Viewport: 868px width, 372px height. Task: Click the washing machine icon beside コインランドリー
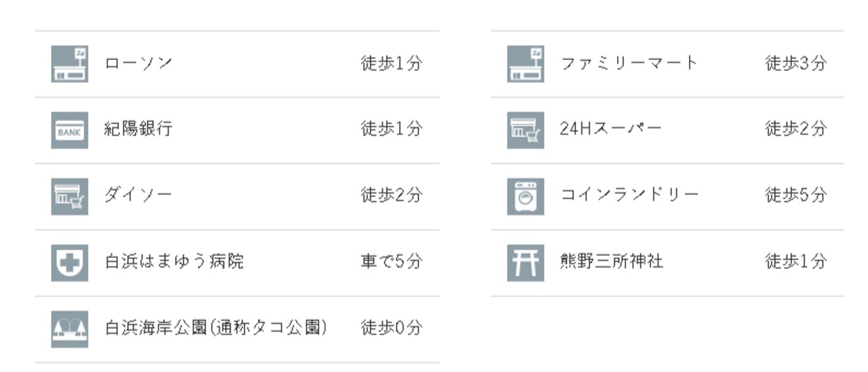pos(525,196)
